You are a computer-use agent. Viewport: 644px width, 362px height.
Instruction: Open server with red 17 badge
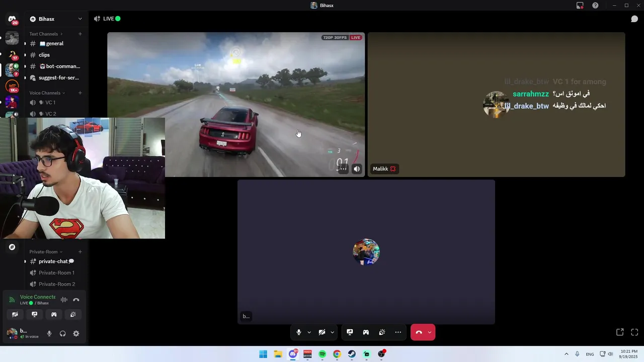point(12,54)
